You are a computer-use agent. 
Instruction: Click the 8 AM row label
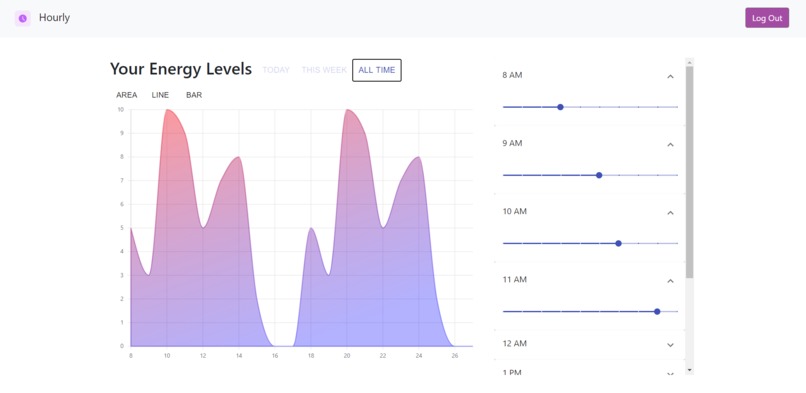click(x=512, y=75)
